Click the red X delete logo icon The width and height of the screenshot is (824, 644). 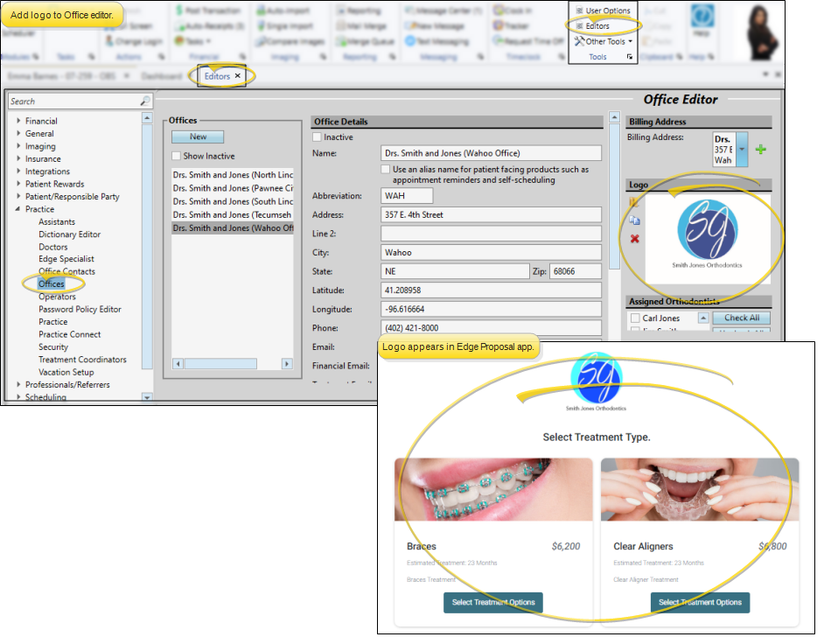pyautogui.click(x=635, y=239)
